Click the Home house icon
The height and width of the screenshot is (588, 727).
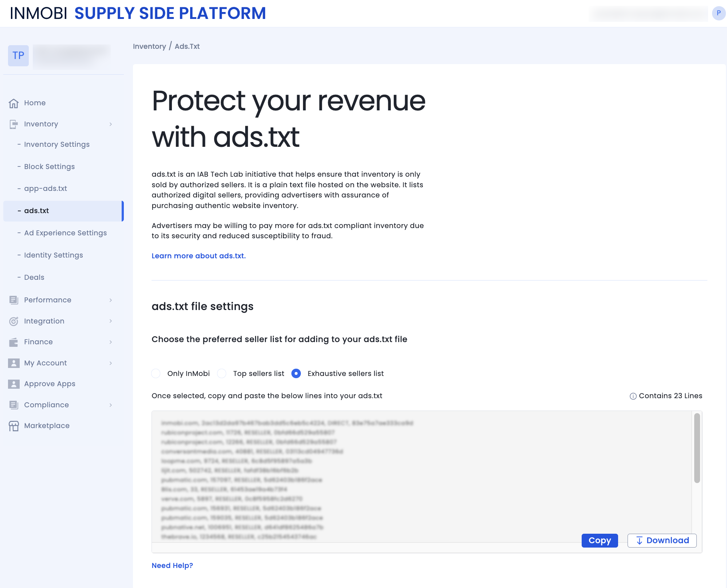(x=13, y=103)
